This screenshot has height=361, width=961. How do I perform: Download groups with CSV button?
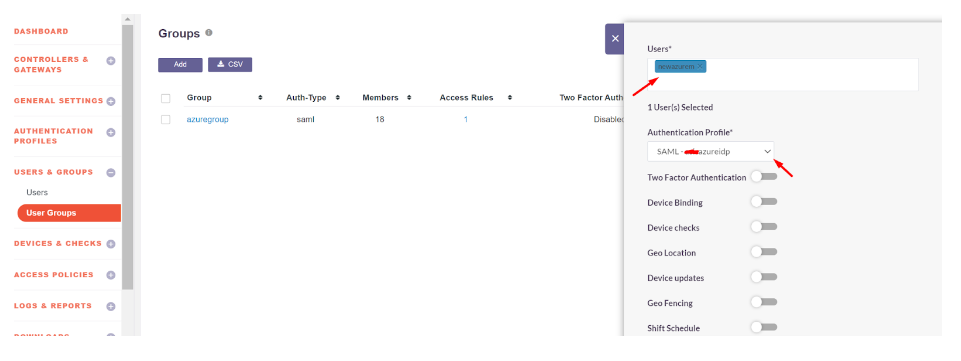(230, 64)
